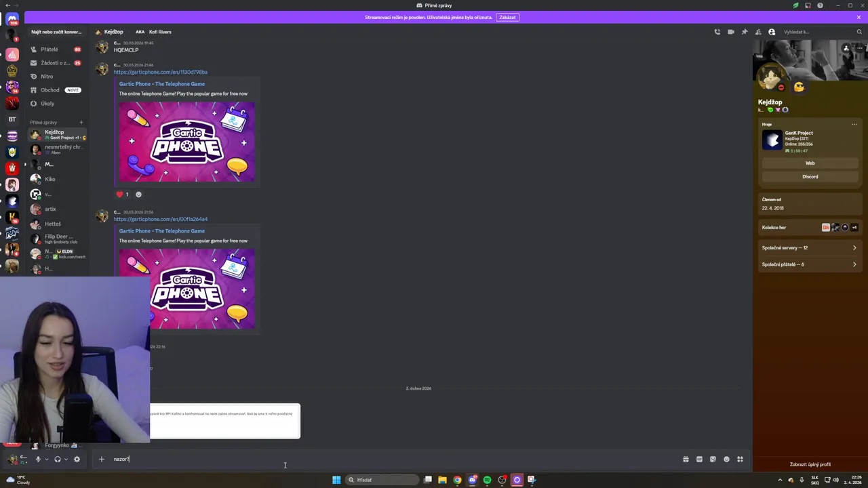Open artix direct message
The image size is (868, 488).
click(57, 209)
